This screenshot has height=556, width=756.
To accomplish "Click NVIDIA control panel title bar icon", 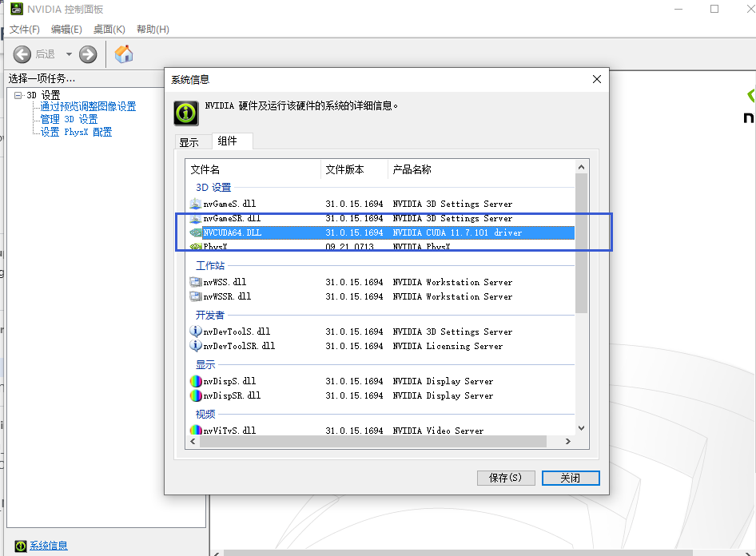I will coord(17,9).
